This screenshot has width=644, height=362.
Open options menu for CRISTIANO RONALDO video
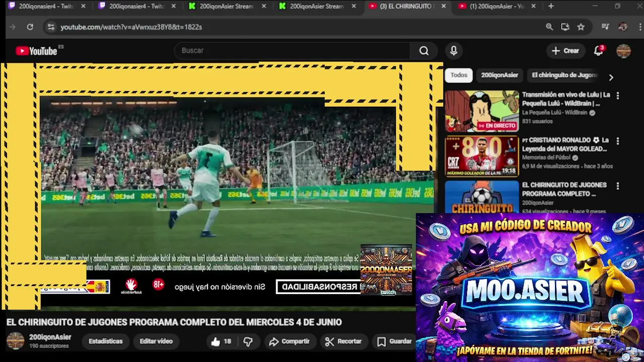coord(618,141)
